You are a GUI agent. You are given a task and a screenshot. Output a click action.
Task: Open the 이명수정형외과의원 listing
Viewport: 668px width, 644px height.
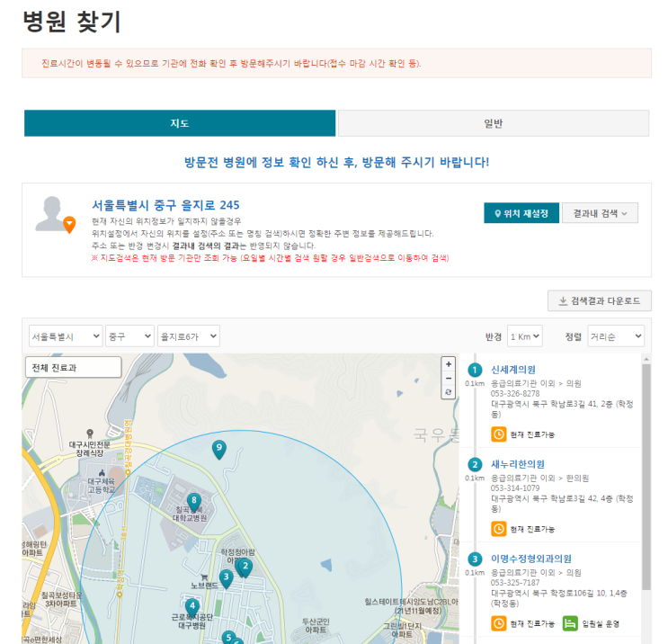click(531, 559)
